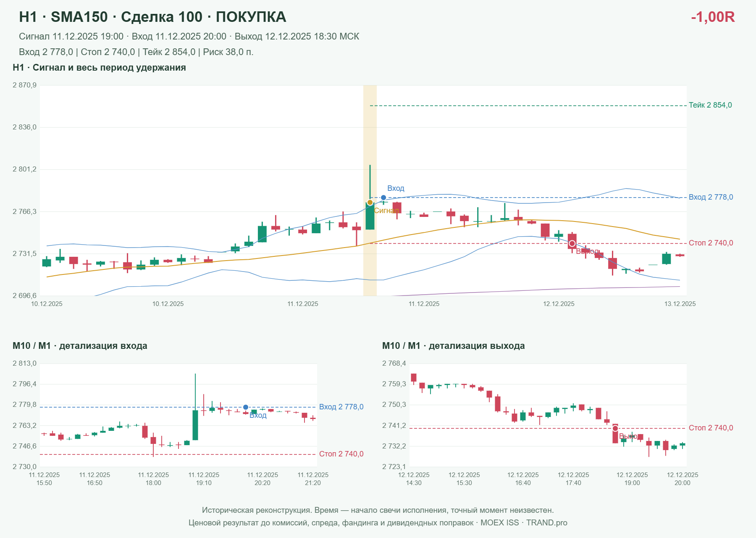Click the 'MOEX ISS · TRAND.pro' footer text
Screen dimensions: 756x538
click(x=524, y=523)
